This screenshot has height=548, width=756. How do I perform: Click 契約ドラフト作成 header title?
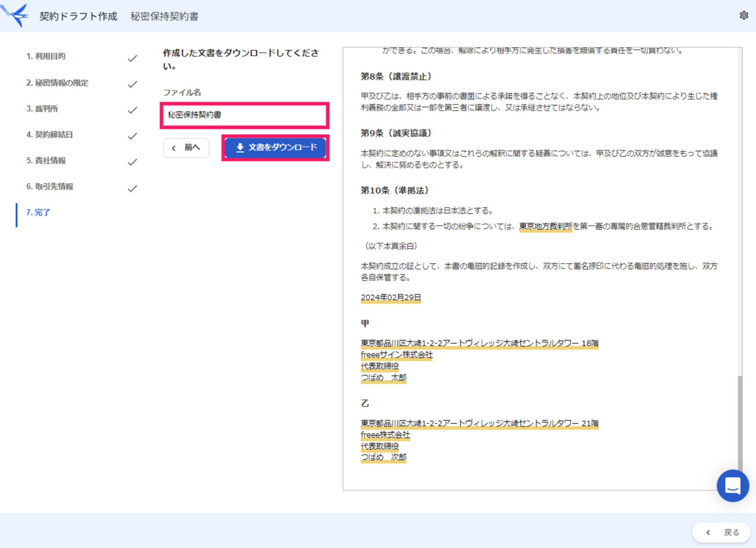(78, 16)
